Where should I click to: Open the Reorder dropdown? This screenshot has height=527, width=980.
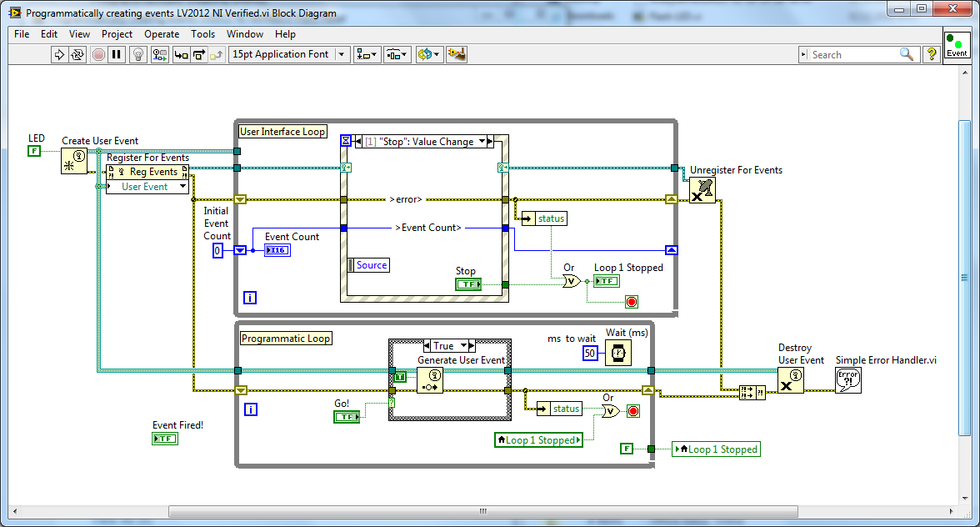click(428, 55)
